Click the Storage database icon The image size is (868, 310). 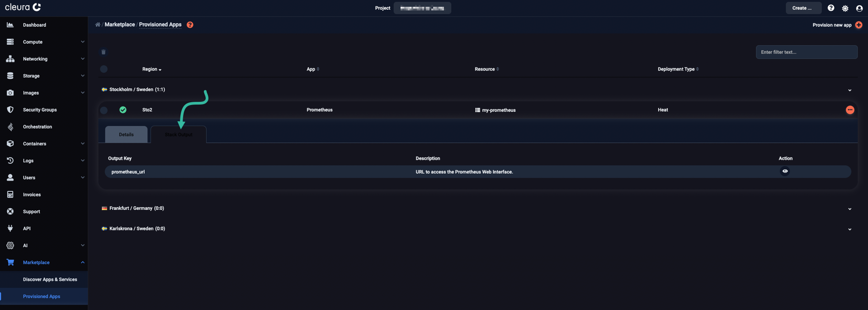tap(10, 76)
